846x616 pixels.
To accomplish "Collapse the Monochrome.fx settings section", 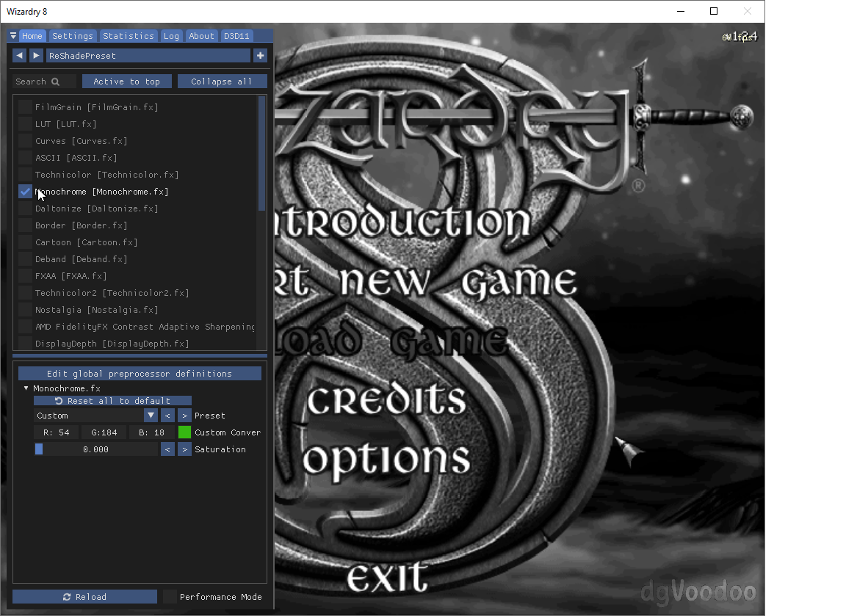I will pos(26,388).
